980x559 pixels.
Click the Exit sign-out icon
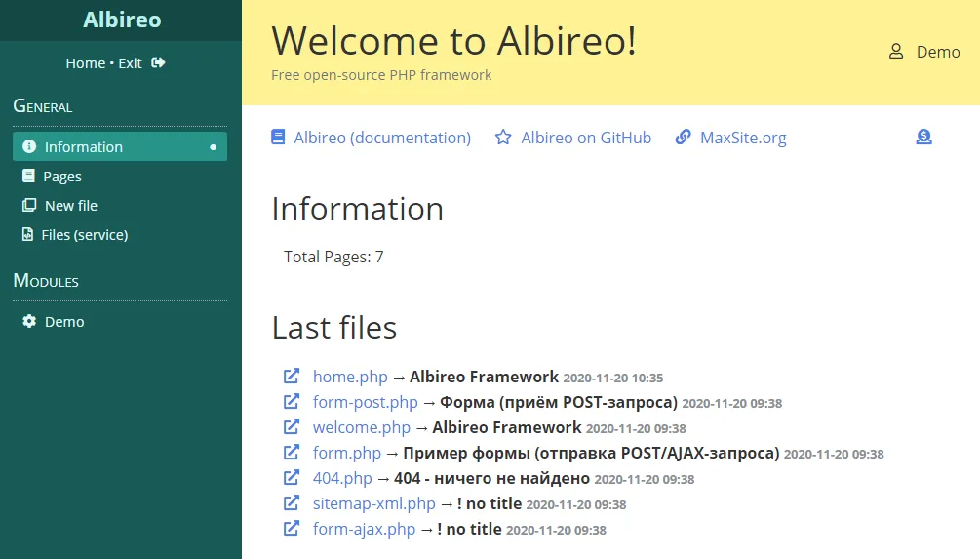coord(159,63)
